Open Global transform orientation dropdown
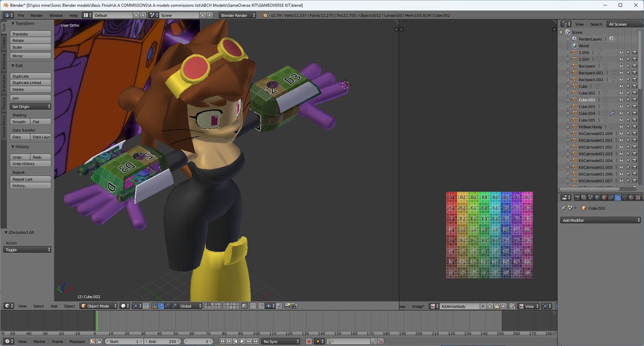644x346 pixels. [x=190, y=306]
